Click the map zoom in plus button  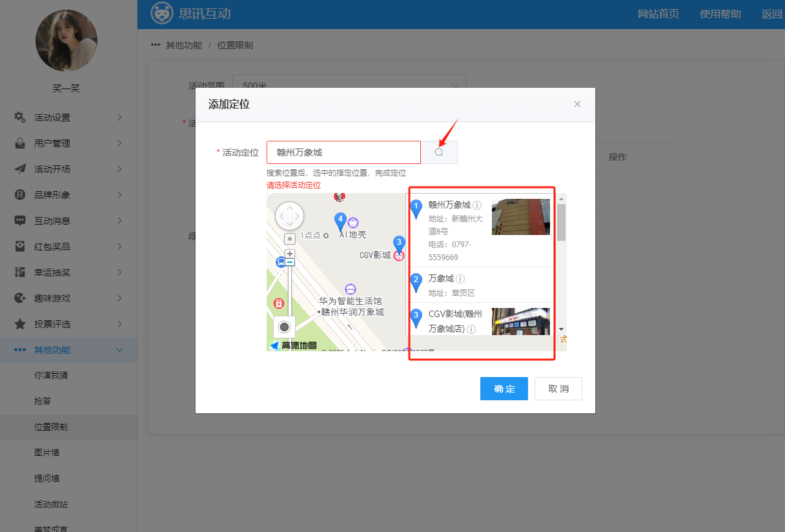pyautogui.click(x=290, y=254)
